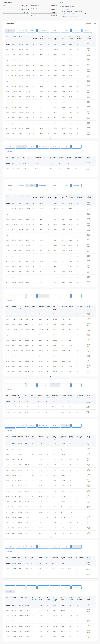This screenshot has height=644, width=100.
Task: Click checkmark beside 'Only trade during permitted times'
Action: [x=60, y=16]
